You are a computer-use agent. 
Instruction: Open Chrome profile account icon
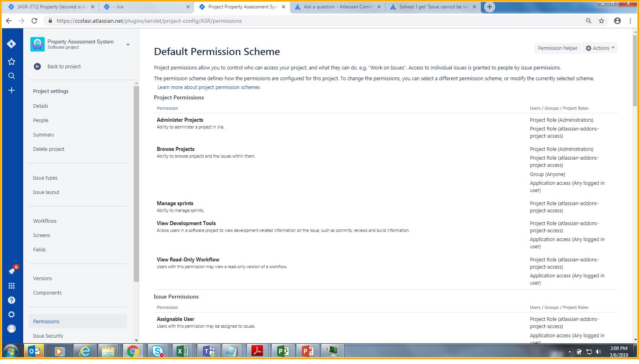click(x=617, y=21)
